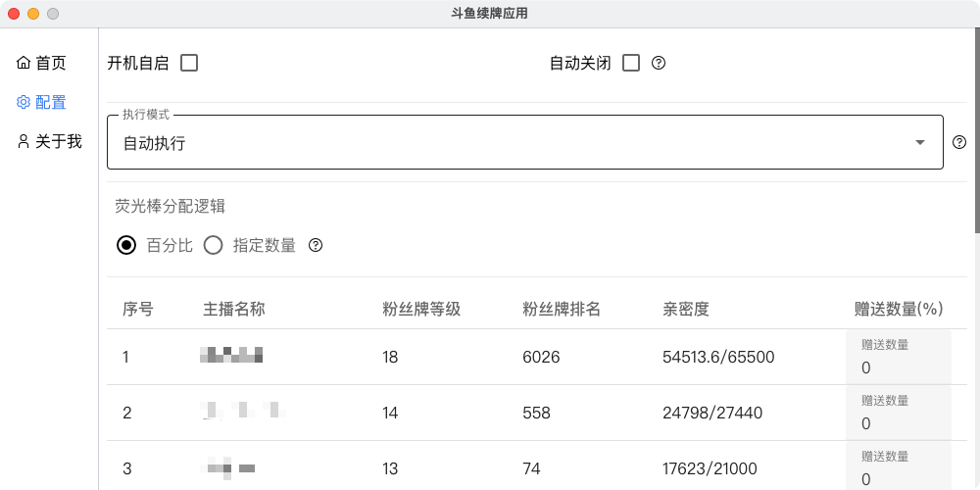Click the 亲密度 column header
The height and width of the screenshot is (490, 980).
tap(686, 309)
